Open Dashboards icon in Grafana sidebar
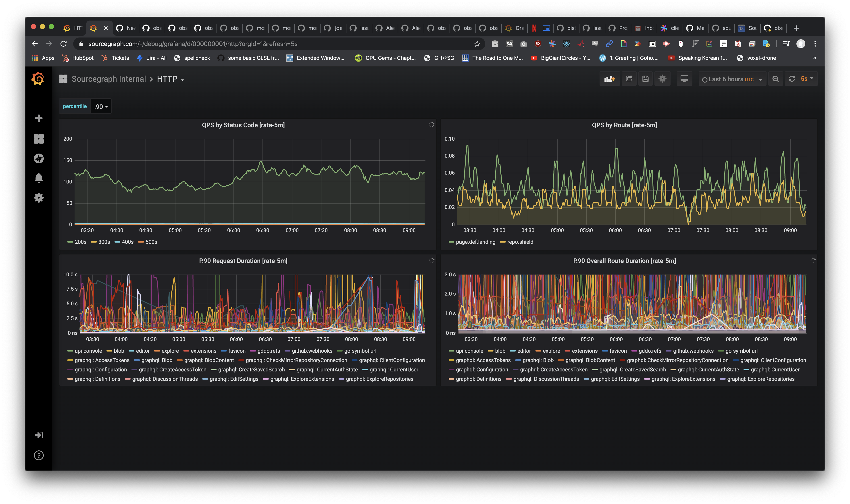The height and width of the screenshot is (504, 850). click(x=39, y=139)
